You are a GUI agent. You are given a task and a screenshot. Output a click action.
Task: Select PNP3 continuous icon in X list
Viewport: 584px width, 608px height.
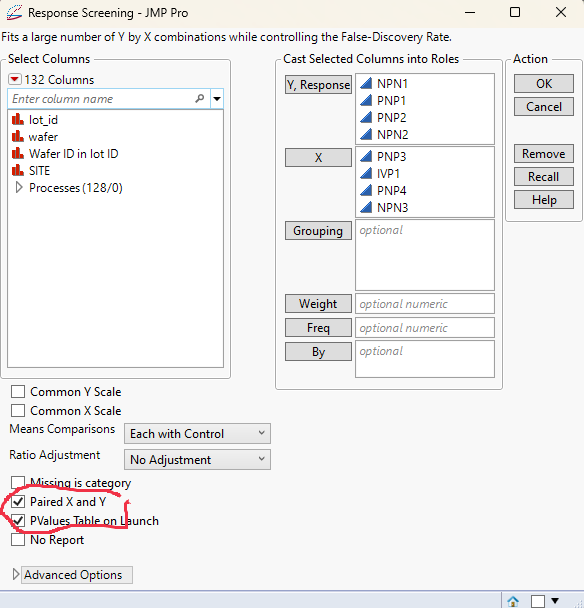point(366,156)
